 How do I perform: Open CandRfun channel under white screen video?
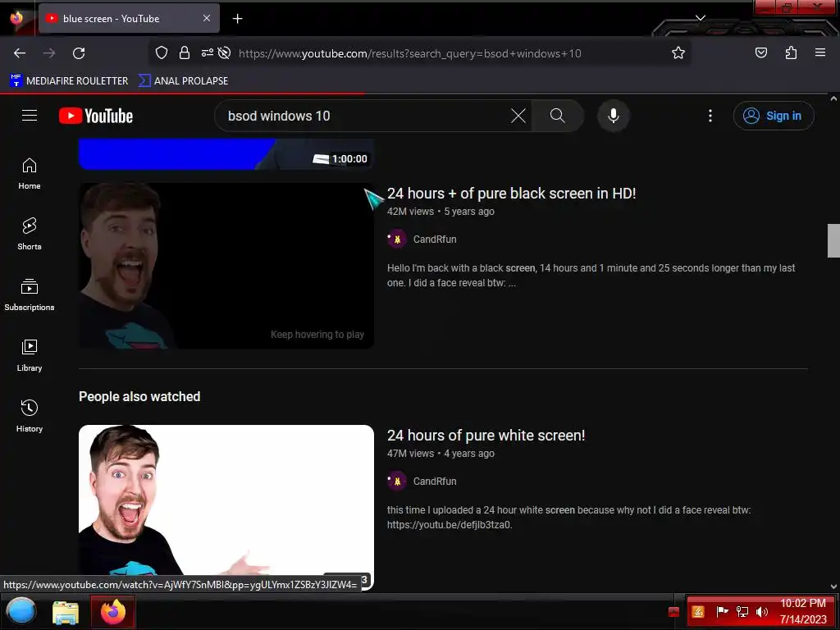click(x=435, y=482)
